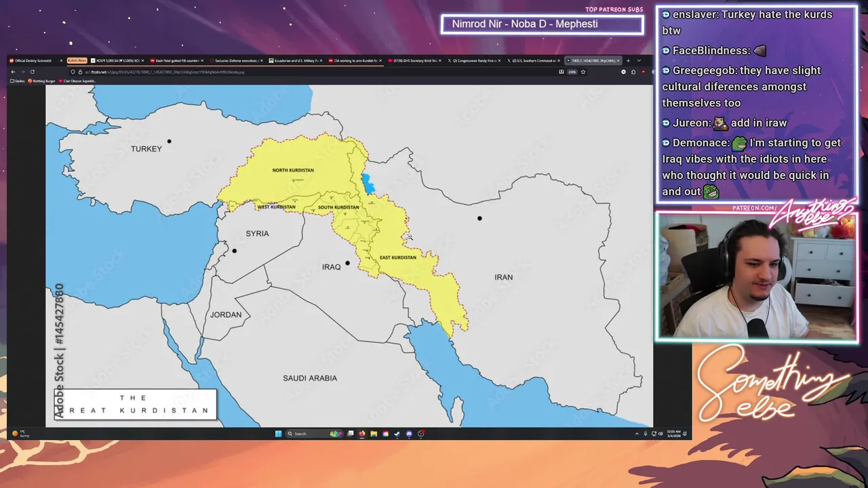The image size is (868, 488).
Task: Click the SAUDI ARABIA label on the map
Action: (310, 378)
